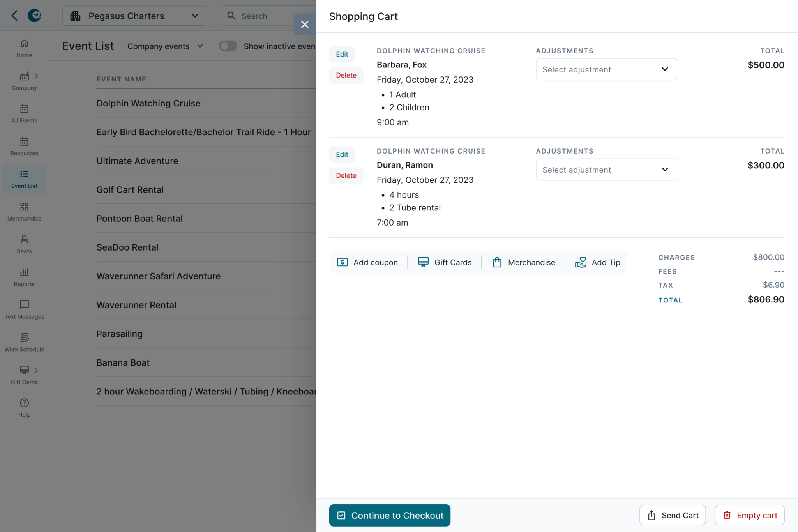Click the Help question mark icon
This screenshot has height=532, width=798.
24,403
